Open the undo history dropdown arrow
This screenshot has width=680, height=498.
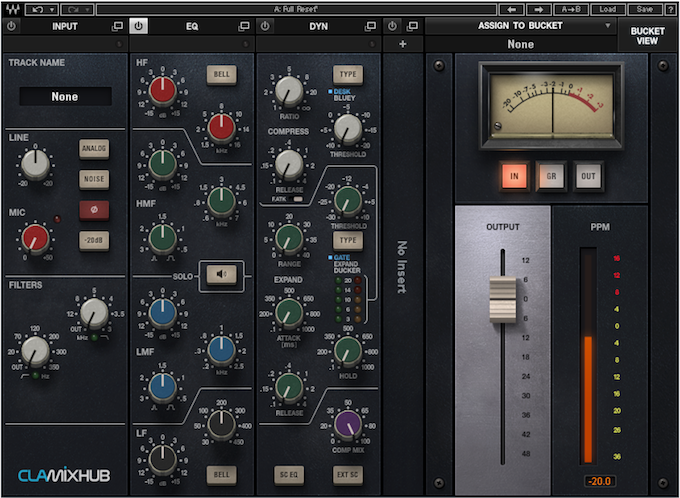click(x=52, y=9)
